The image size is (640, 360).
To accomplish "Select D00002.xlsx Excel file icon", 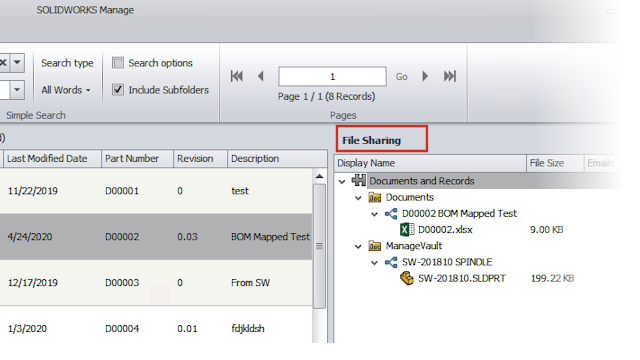I will (407, 229).
